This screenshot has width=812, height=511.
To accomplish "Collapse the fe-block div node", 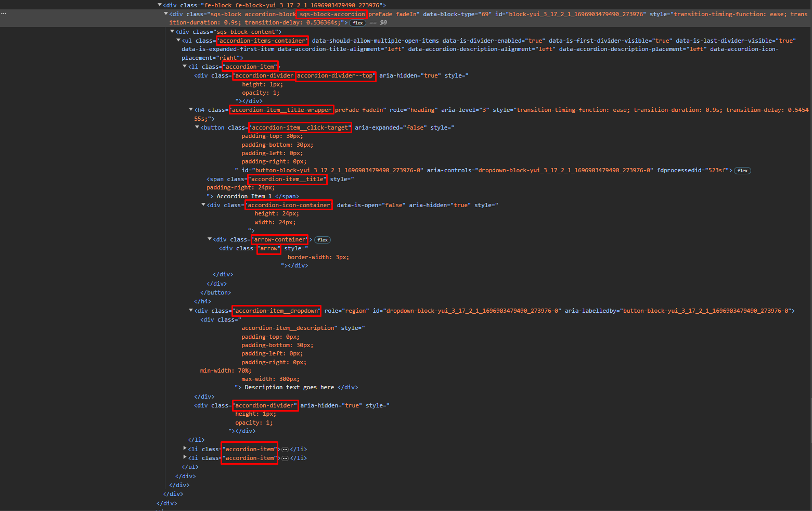I will coord(160,5).
